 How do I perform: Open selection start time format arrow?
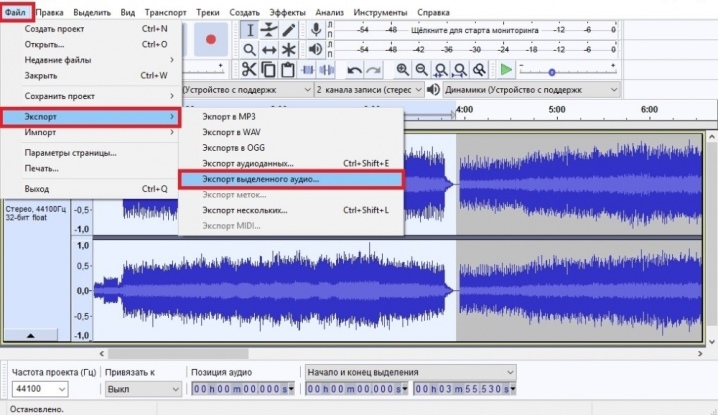(x=405, y=389)
